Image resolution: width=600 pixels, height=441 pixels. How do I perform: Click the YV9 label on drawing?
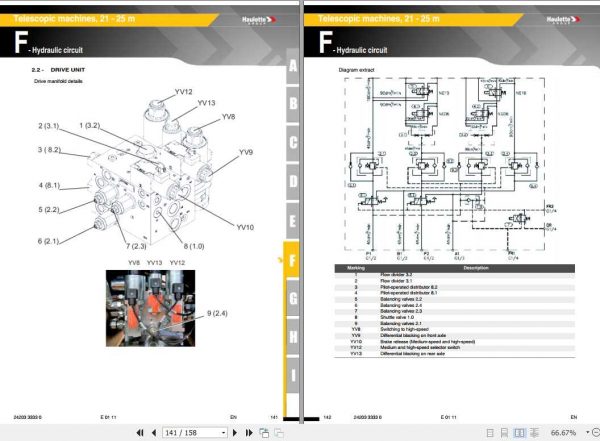(x=246, y=152)
